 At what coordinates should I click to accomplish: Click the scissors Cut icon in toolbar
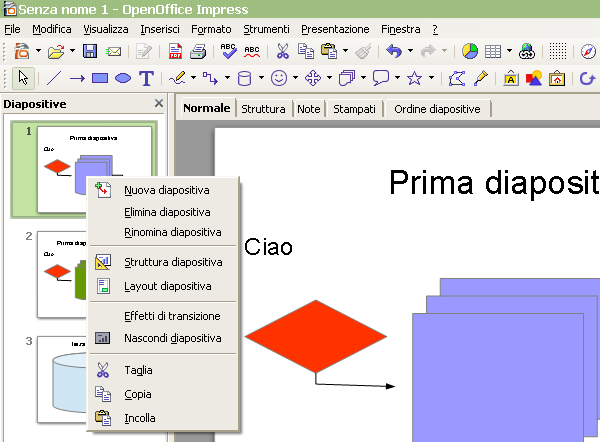coord(283,52)
